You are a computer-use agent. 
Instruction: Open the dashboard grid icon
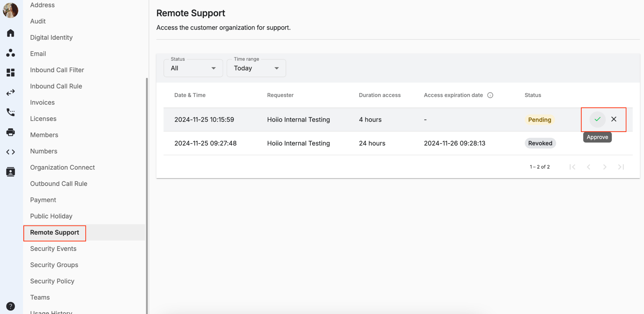[x=10, y=73]
